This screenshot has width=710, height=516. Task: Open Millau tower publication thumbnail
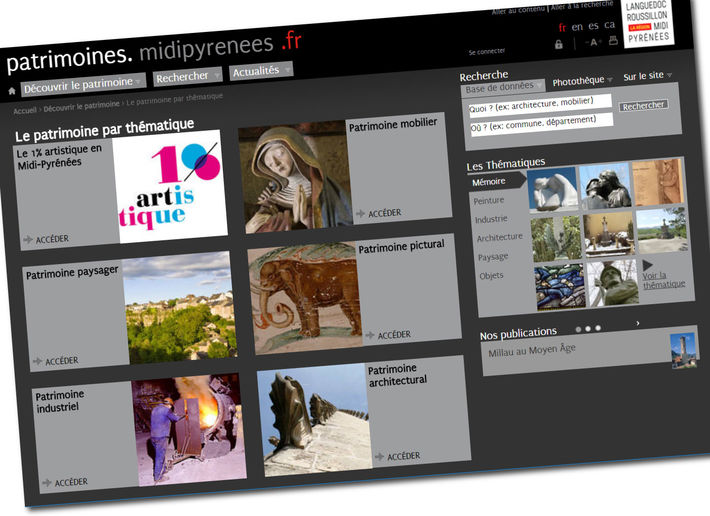tap(683, 351)
